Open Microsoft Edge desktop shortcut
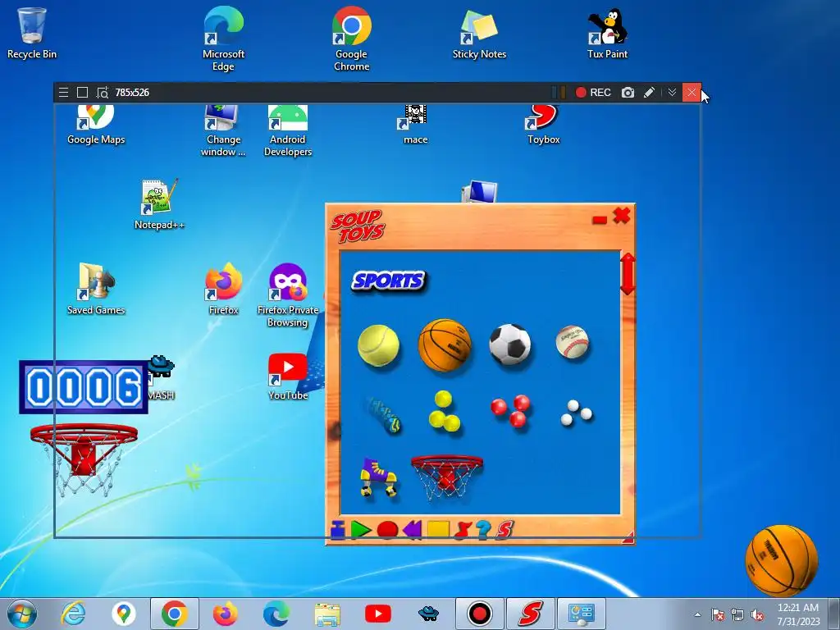Screen dimensions: 840x630 pos(223,39)
